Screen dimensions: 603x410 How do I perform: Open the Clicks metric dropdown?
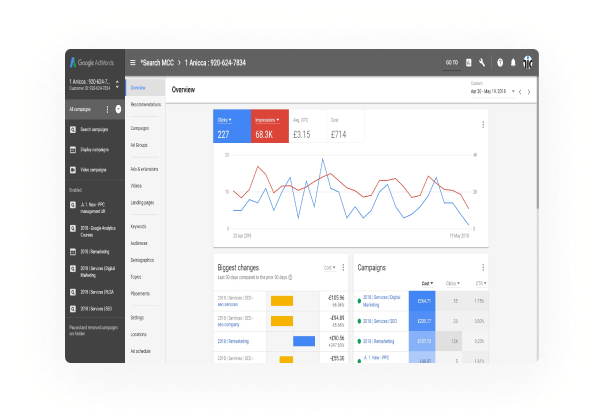[x=225, y=120]
